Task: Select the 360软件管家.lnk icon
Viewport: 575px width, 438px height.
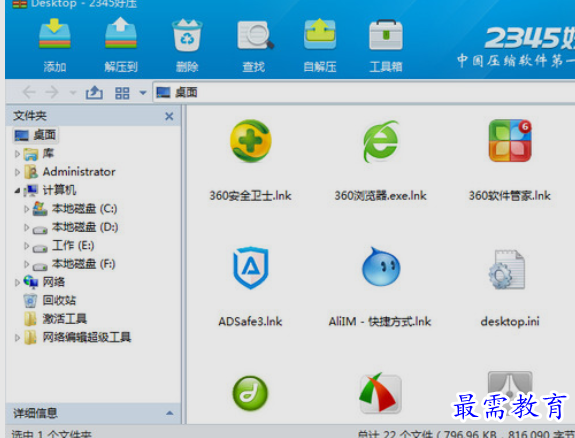Action: (510, 140)
